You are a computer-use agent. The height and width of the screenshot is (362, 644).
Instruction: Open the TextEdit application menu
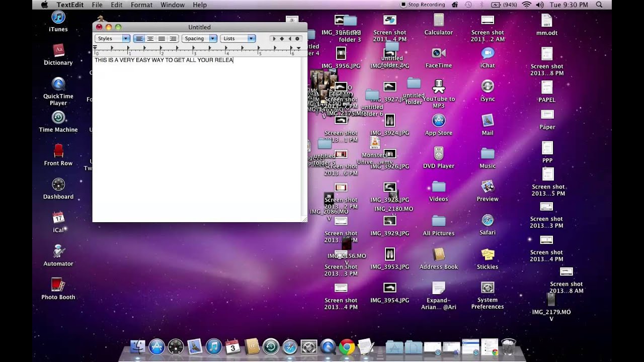coord(70,5)
